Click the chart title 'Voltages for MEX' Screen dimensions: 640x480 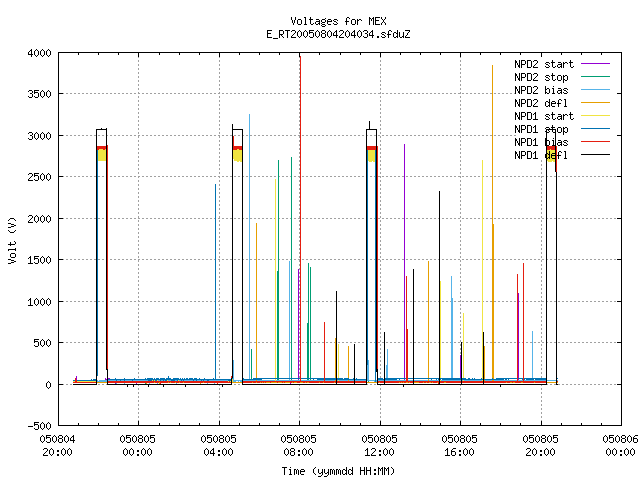(338, 21)
